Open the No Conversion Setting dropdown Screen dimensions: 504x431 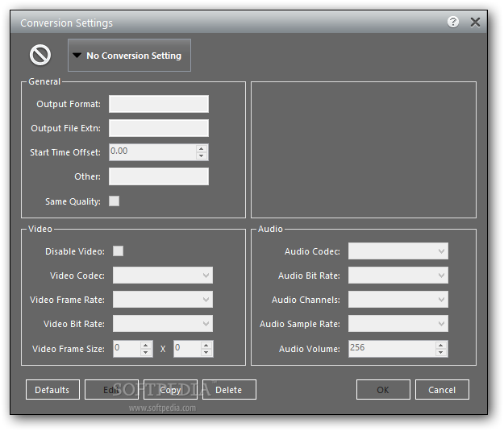pos(129,56)
